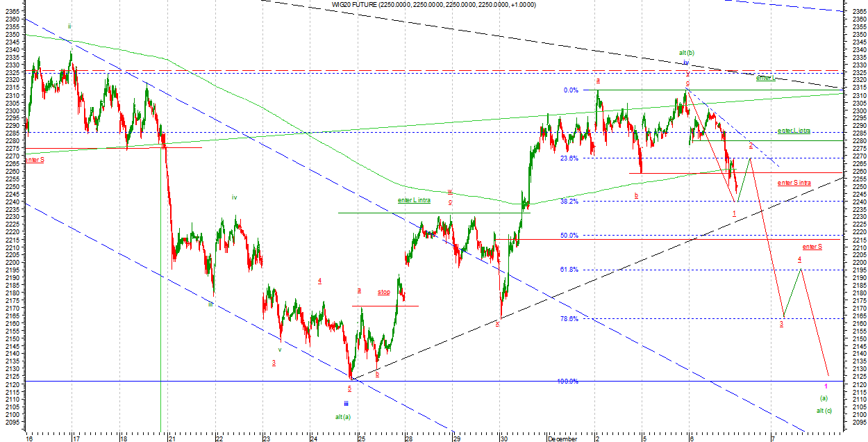Click the green 'alt(b)' wave label
The image size is (868, 442).
click(686, 53)
